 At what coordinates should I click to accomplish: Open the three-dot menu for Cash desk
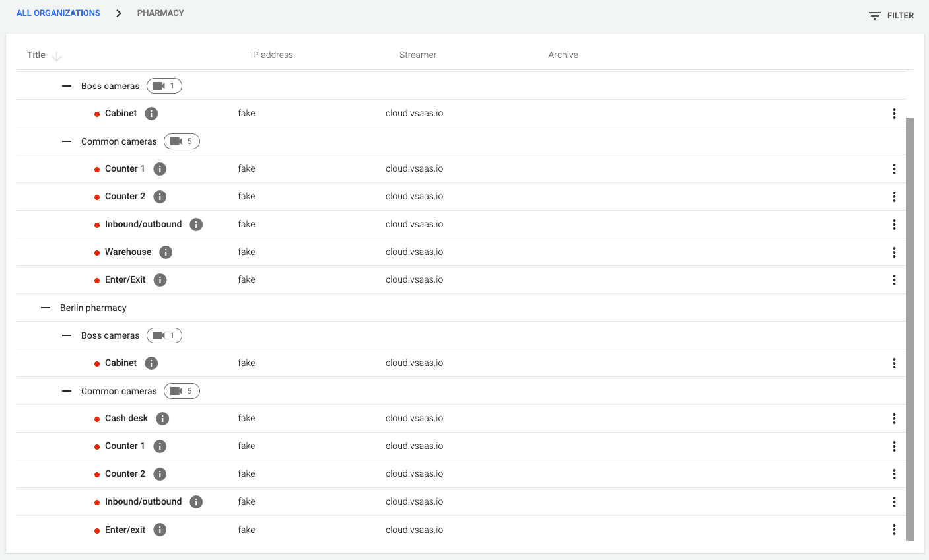(894, 419)
